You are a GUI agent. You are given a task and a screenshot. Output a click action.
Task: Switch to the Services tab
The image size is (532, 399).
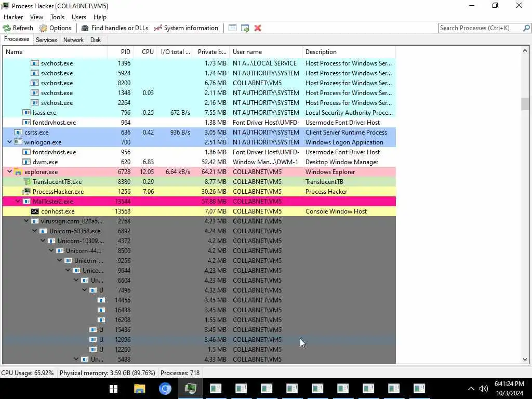(46, 39)
